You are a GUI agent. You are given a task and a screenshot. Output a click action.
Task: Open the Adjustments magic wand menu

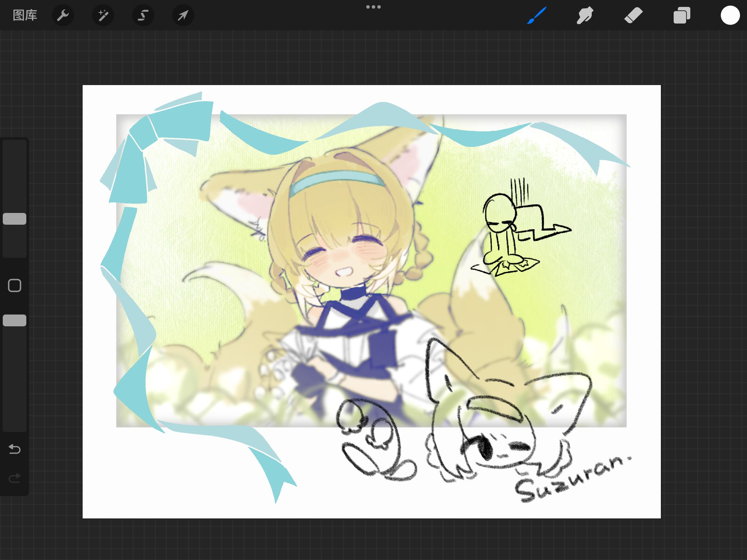point(103,15)
